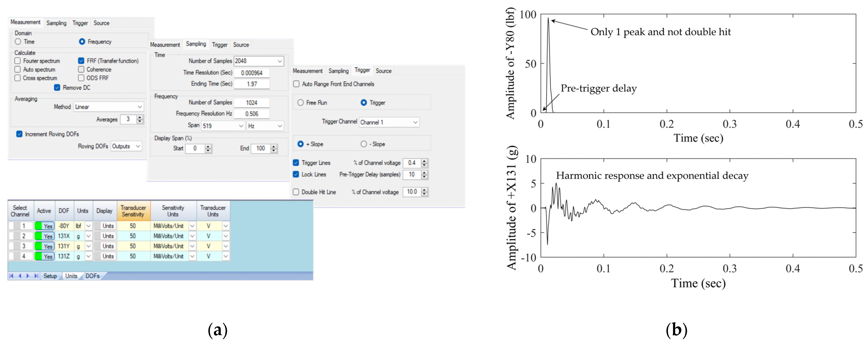This screenshot has width=868, height=343.
Task: Toggle channel 1 Active Yes button
Action: (44, 226)
